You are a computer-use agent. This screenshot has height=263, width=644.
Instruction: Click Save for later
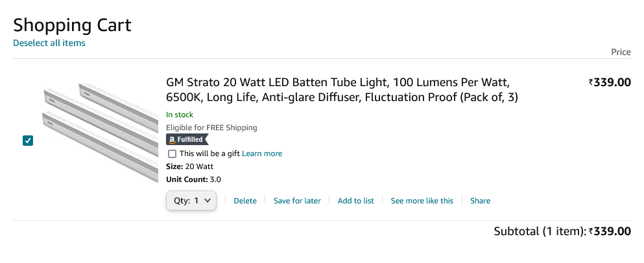click(x=297, y=201)
